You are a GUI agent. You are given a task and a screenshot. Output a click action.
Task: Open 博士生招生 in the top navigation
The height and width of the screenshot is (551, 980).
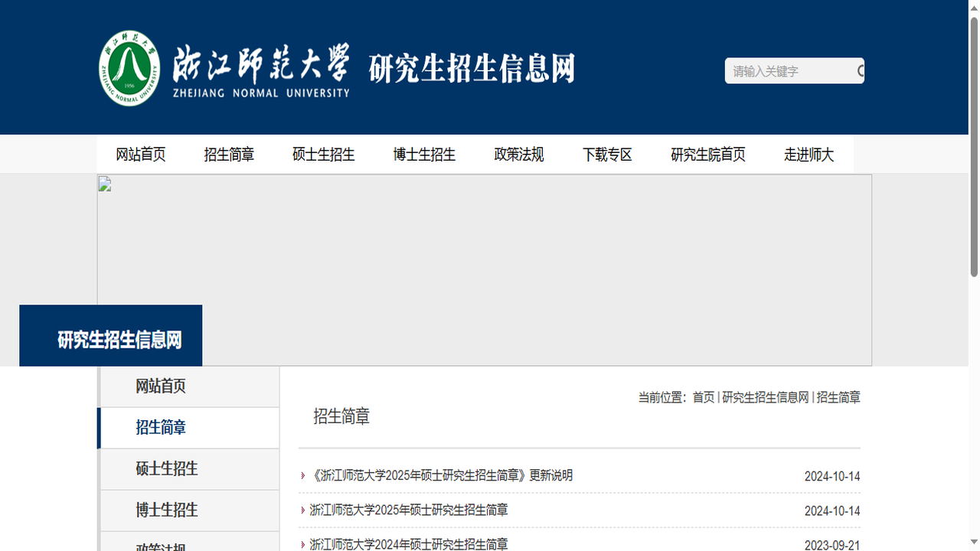423,154
